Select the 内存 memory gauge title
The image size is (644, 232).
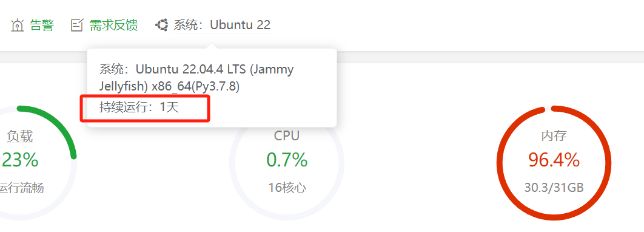[x=554, y=136]
